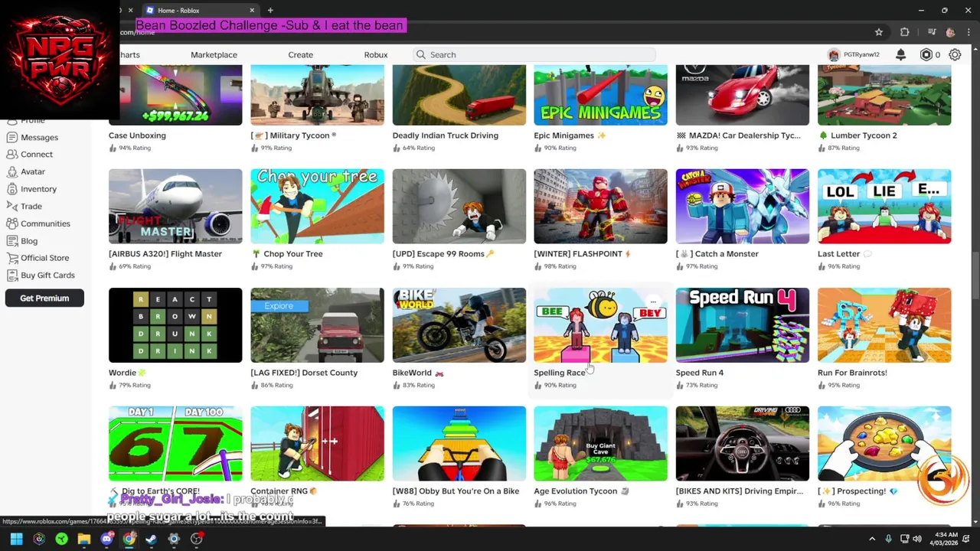Open the Chrome three-dot menu
This screenshot has width=980, height=551.
(969, 32)
